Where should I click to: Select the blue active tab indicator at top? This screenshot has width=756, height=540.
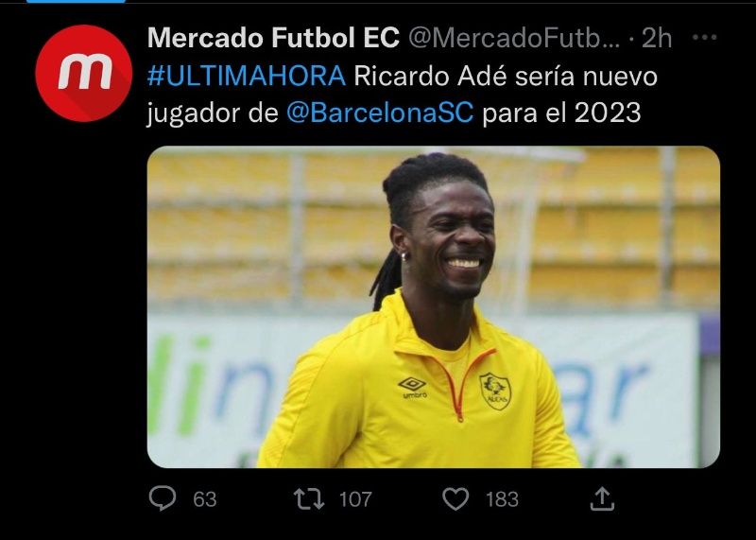point(77,2)
